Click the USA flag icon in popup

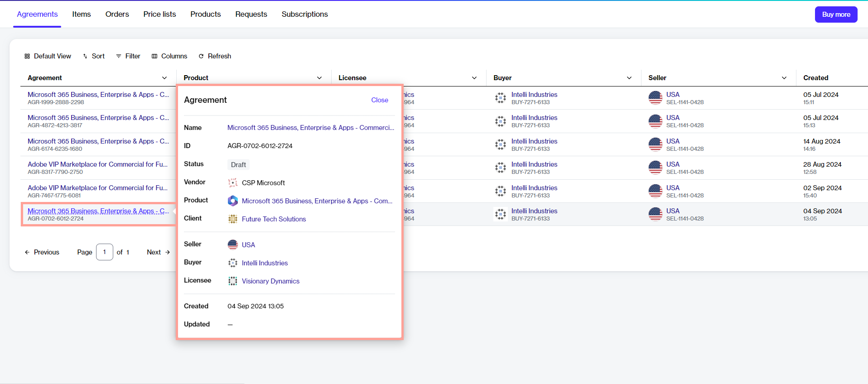point(232,245)
